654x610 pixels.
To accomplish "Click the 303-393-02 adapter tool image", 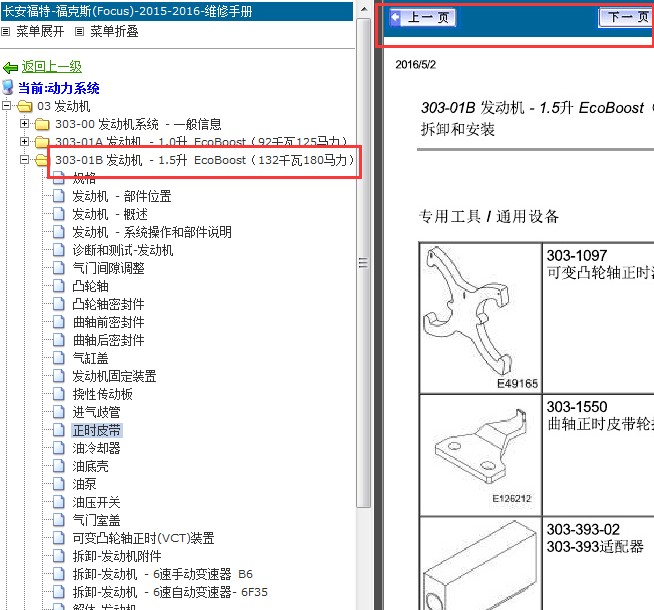I will click(x=480, y=564).
